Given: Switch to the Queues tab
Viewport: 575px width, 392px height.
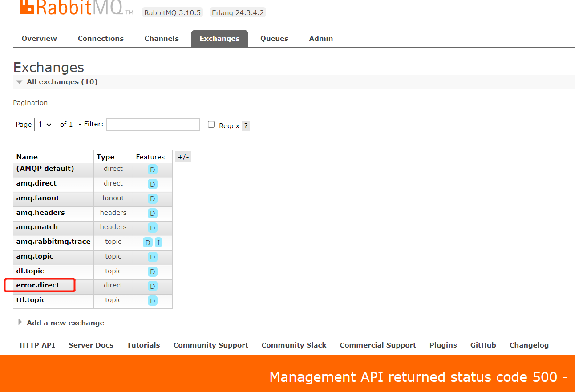Looking at the screenshot, I should 274,39.
